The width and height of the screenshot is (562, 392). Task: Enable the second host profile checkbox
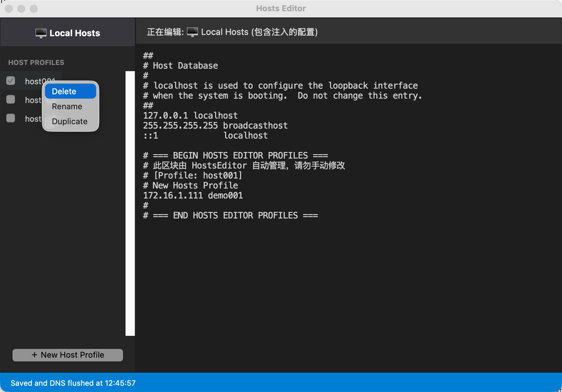pos(11,100)
